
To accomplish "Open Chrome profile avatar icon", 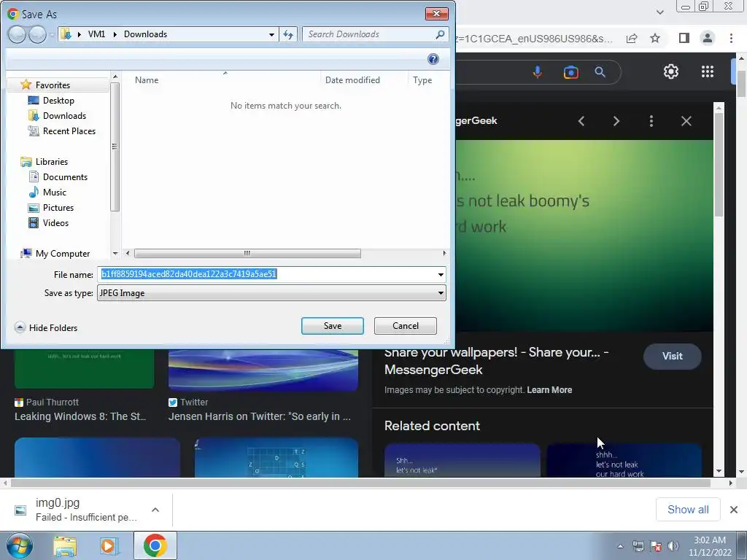I will (x=708, y=38).
